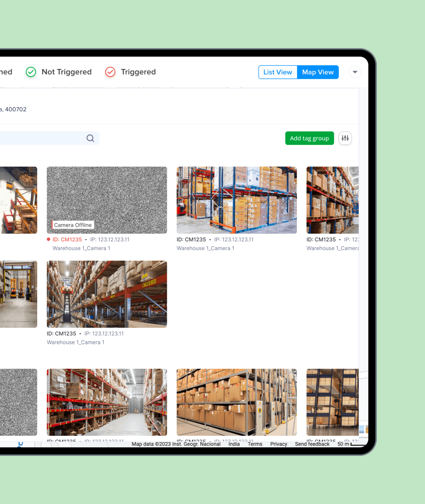This screenshot has height=504, width=425.
Task: Open the round dropdown arrow beside Map View
Action: point(355,72)
